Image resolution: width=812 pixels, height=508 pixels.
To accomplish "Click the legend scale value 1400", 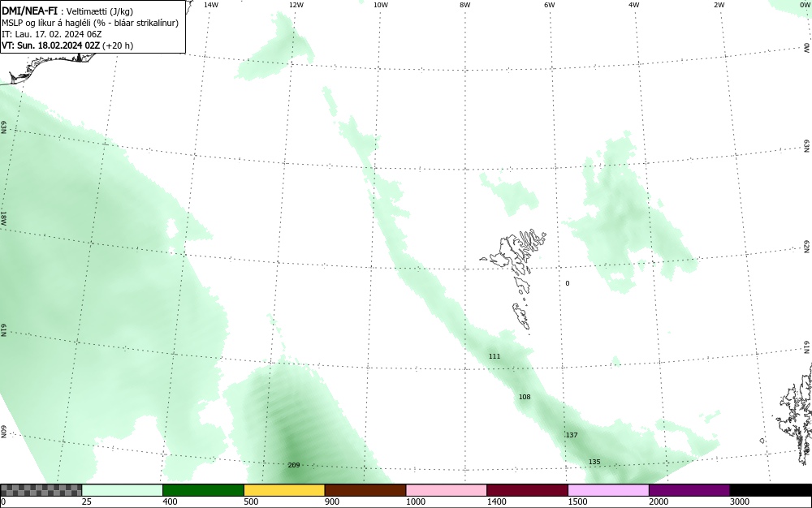I will [x=497, y=502].
